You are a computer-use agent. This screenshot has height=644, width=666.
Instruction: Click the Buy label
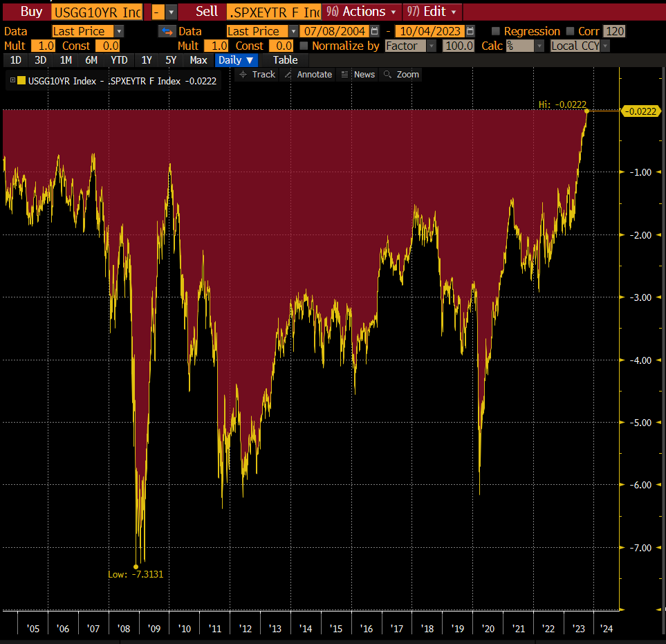[x=31, y=12]
